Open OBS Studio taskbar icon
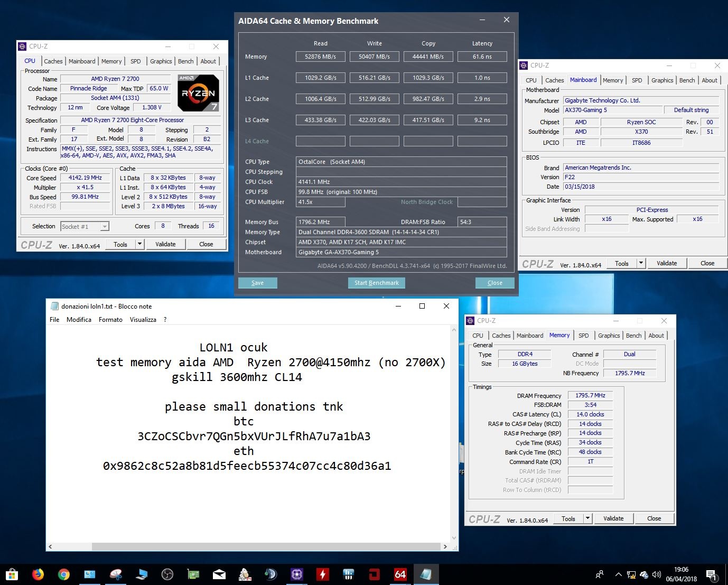Screen dimensions: 728x585 tap(167, 574)
